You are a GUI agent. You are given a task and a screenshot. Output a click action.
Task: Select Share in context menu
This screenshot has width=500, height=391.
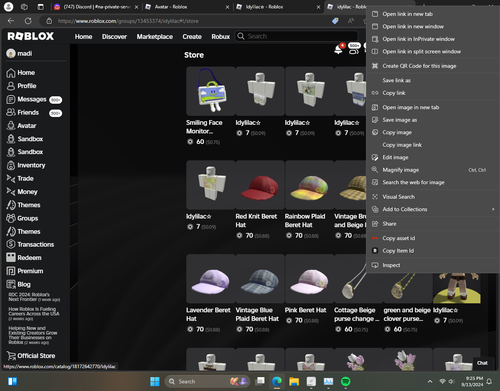[433, 224]
